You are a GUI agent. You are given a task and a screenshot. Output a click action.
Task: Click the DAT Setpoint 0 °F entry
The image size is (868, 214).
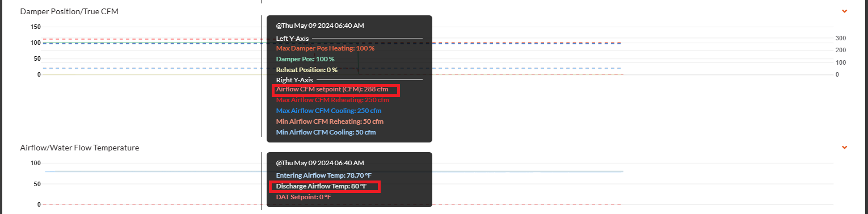303,197
